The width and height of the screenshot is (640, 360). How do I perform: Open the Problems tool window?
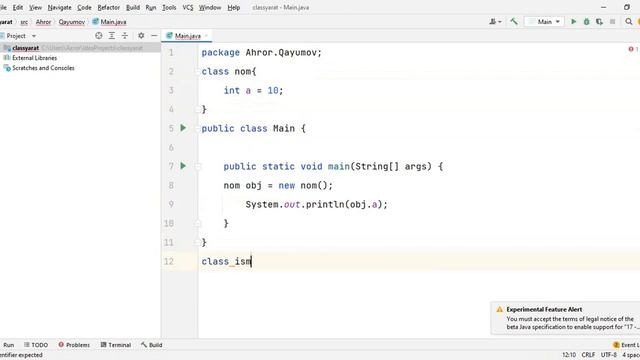click(x=74, y=345)
